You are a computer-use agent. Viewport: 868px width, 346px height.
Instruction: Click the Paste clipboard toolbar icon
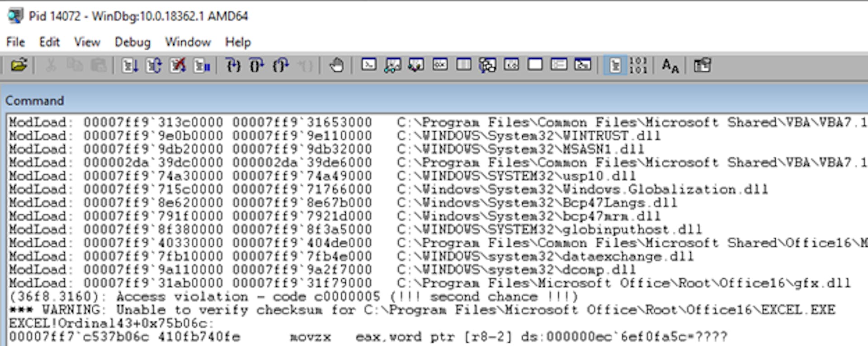click(x=99, y=65)
